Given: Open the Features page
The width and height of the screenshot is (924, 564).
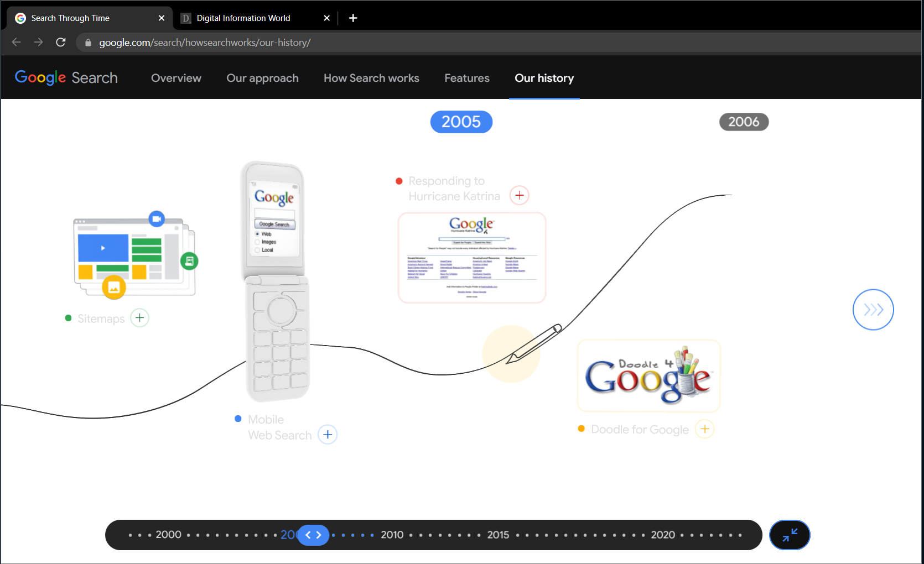Looking at the screenshot, I should [x=467, y=78].
